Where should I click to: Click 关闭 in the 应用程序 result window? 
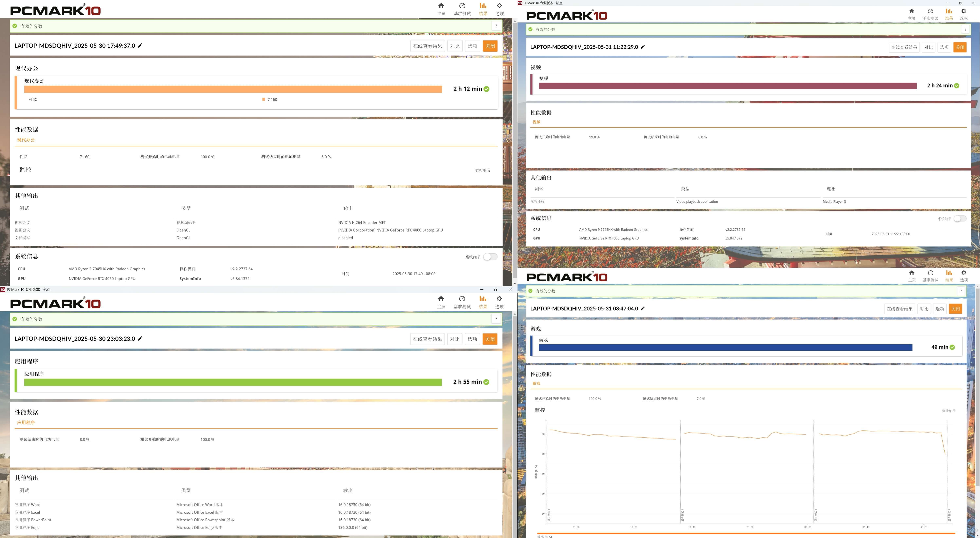coord(490,339)
